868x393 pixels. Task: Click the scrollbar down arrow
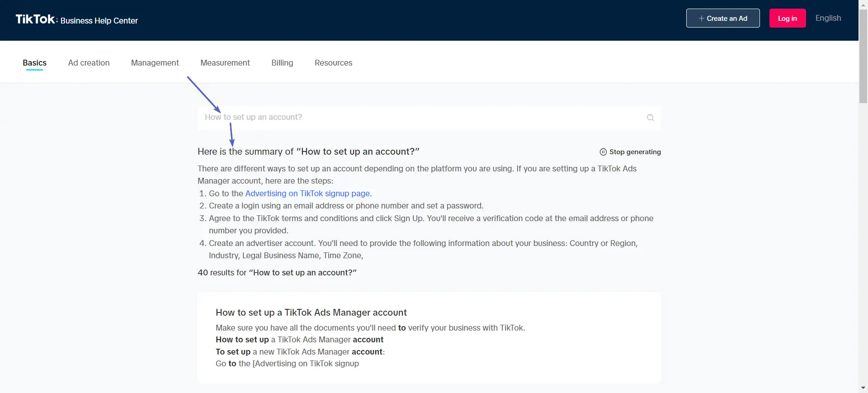(863, 388)
